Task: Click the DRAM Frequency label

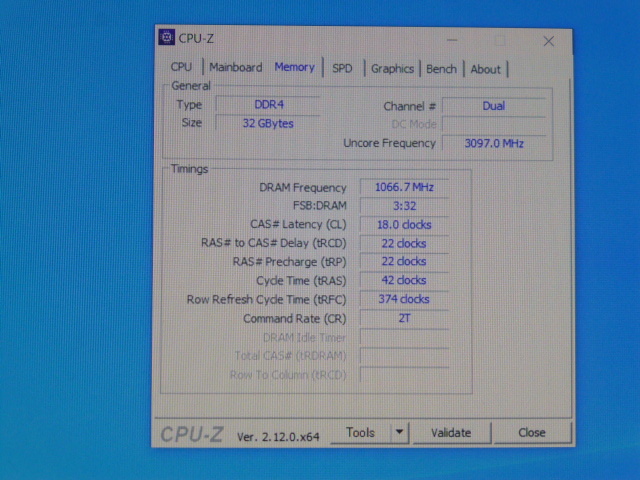Action: point(302,187)
